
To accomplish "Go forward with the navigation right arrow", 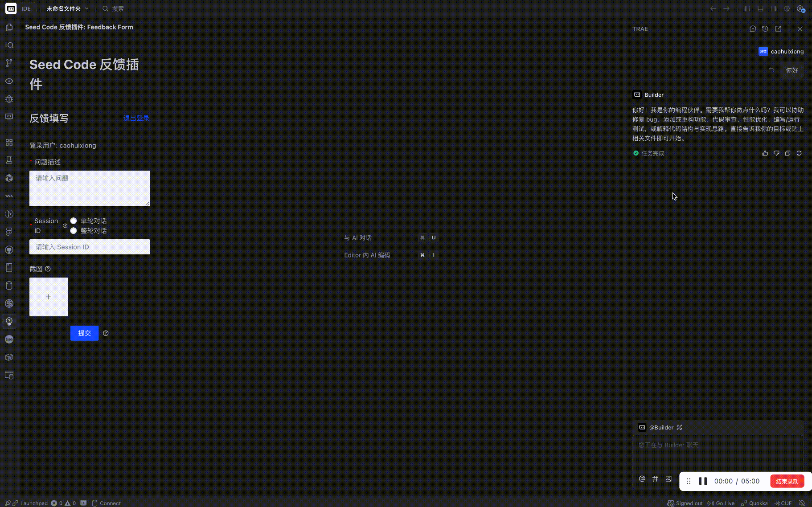I will (x=726, y=8).
